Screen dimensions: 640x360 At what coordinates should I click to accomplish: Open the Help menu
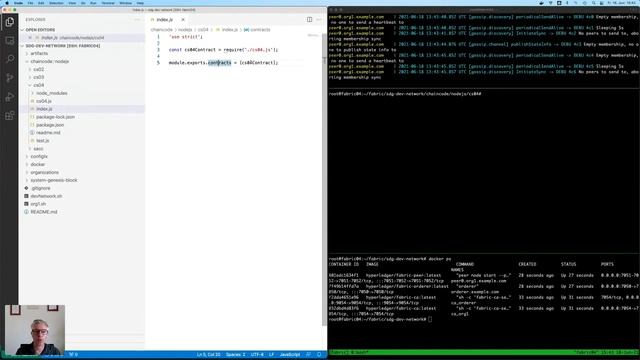coord(140,3)
